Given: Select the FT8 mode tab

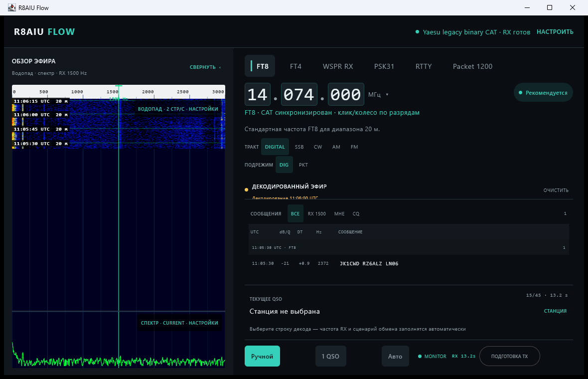Looking at the screenshot, I should [x=260, y=66].
